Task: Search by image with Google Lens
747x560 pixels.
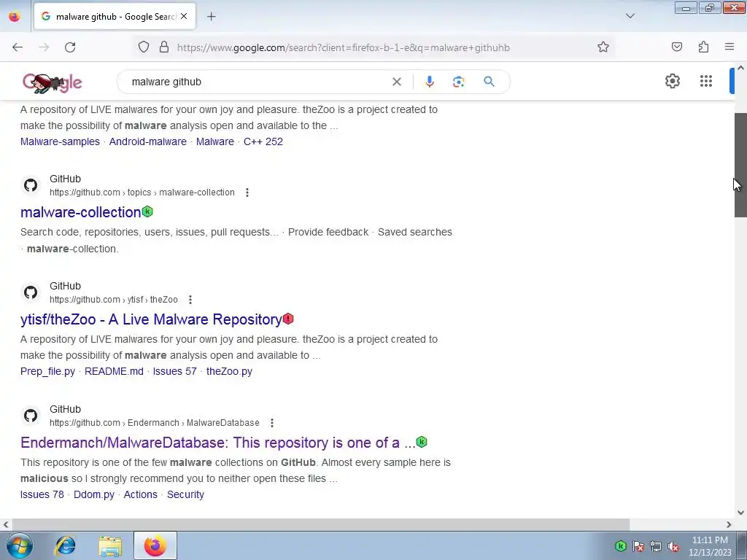Action: [x=458, y=82]
